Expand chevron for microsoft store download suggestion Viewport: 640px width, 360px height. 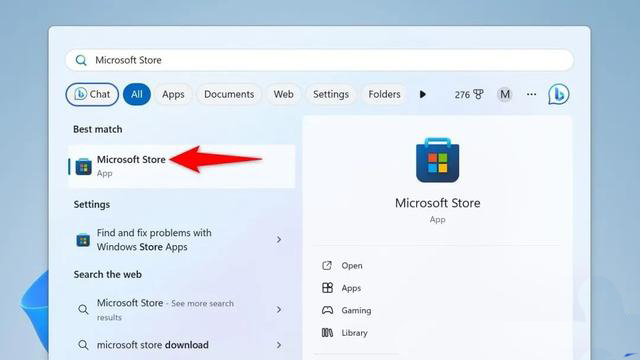279,345
